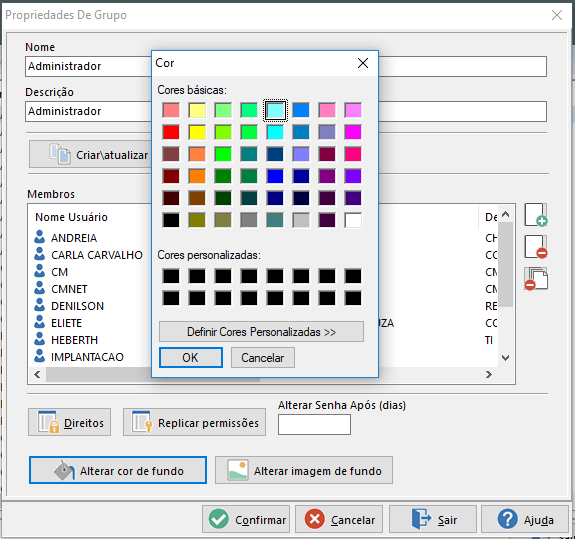Click Cancelar in the Cor dialog
575x539 pixels.
coord(263,358)
